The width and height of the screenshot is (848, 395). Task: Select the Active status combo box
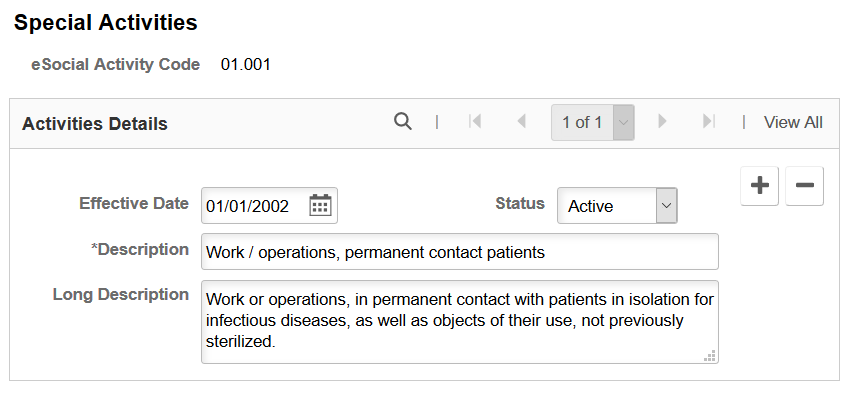(x=617, y=206)
